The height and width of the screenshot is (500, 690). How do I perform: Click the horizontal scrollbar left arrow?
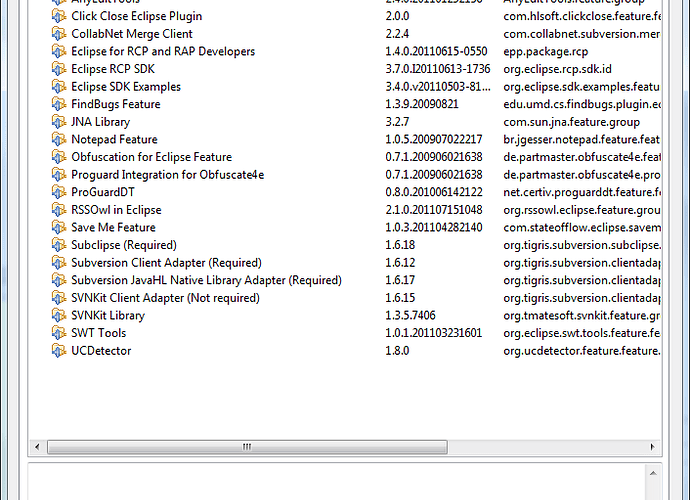coord(37,447)
